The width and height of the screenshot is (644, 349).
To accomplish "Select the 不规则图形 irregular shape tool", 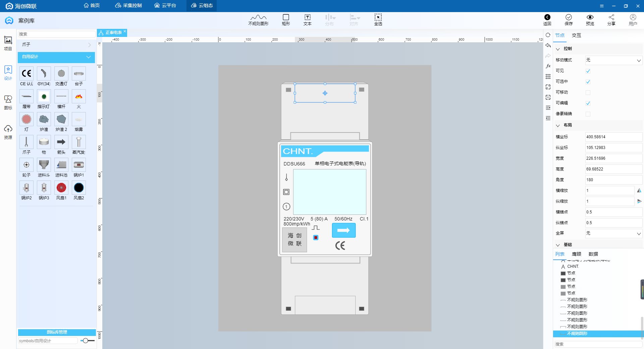I will pyautogui.click(x=258, y=20).
